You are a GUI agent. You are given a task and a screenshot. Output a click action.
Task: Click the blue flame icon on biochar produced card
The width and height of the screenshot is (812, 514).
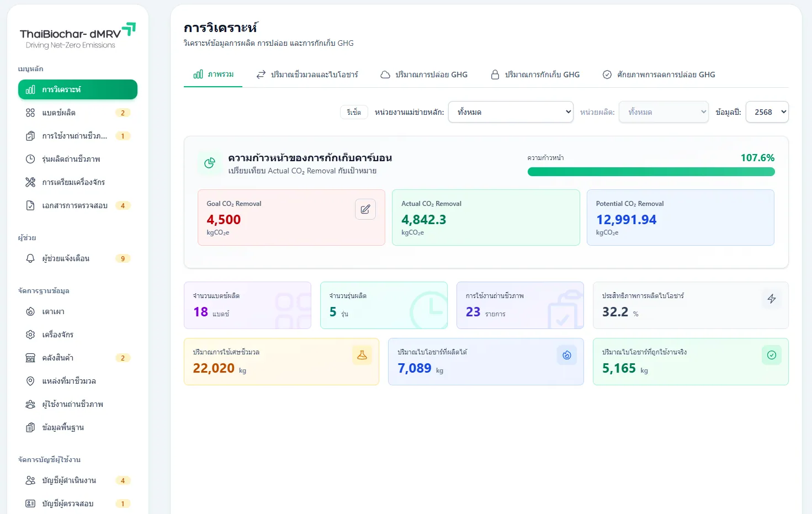click(x=567, y=355)
